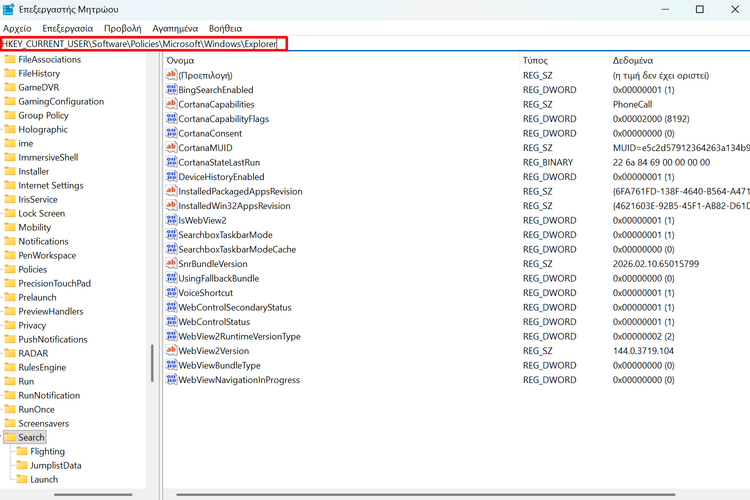Open the Αγαπημένα menu
This screenshot has height=500, width=750.
tap(175, 29)
